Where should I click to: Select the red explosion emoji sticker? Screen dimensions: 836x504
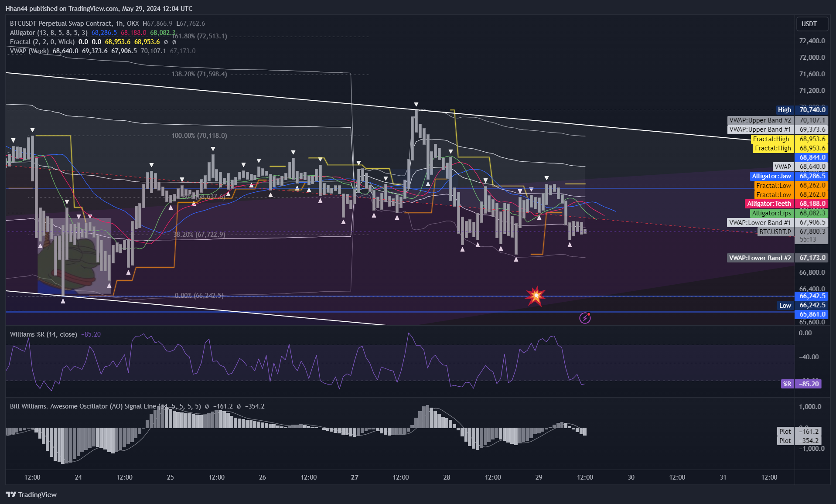pyautogui.click(x=536, y=296)
